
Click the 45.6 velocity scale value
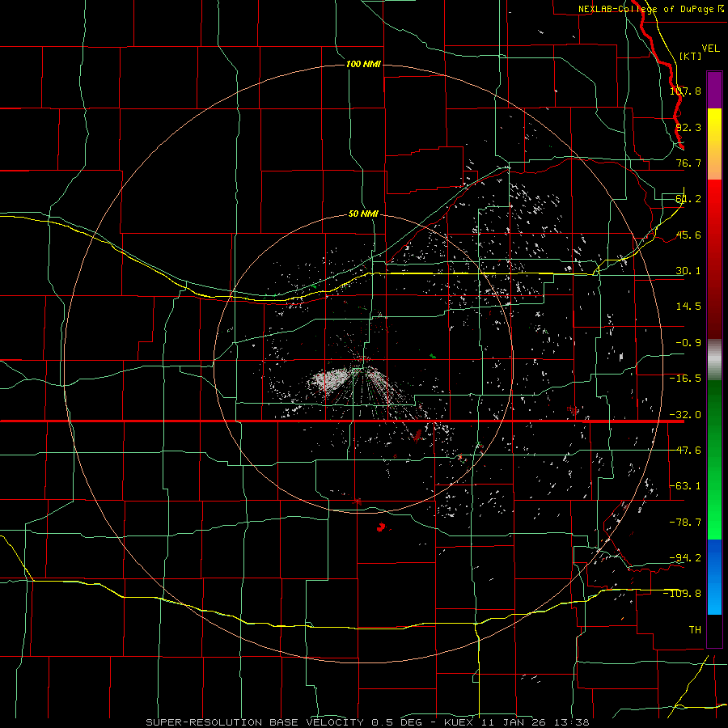688,235
